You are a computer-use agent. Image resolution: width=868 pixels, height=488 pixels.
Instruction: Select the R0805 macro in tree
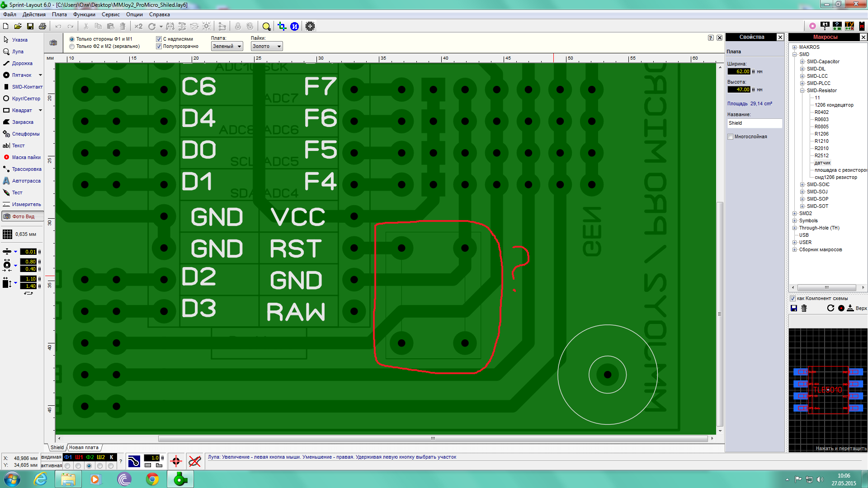click(821, 127)
